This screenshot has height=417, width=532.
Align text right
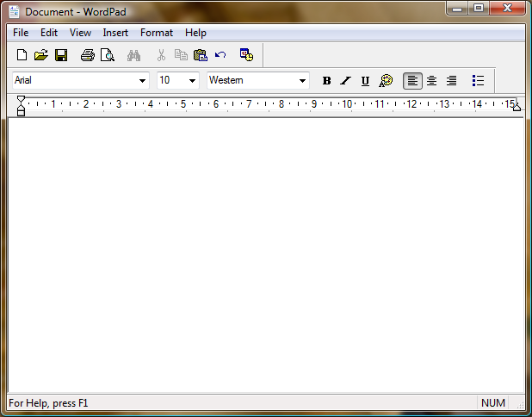pyautogui.click(x=451, y=80)
